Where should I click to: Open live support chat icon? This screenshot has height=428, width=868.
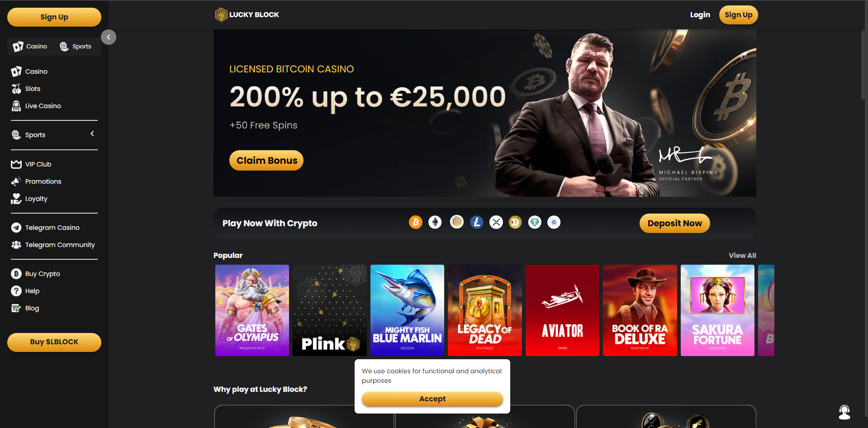(844, 412)
